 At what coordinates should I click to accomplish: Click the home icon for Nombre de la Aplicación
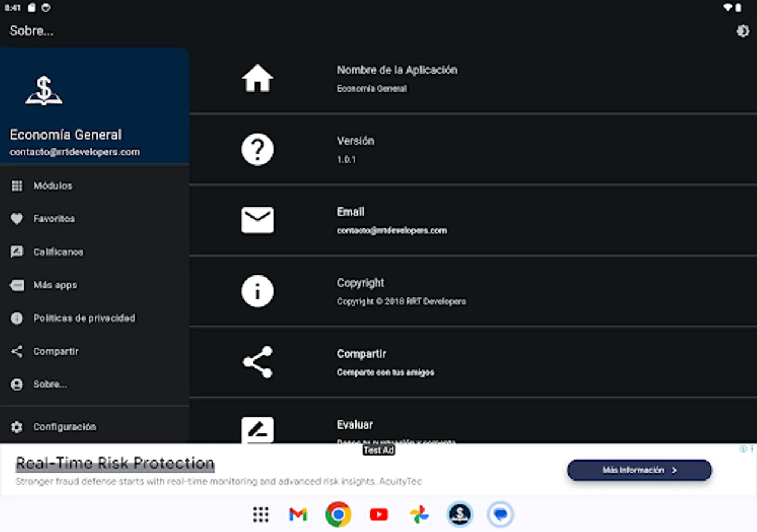257,77
